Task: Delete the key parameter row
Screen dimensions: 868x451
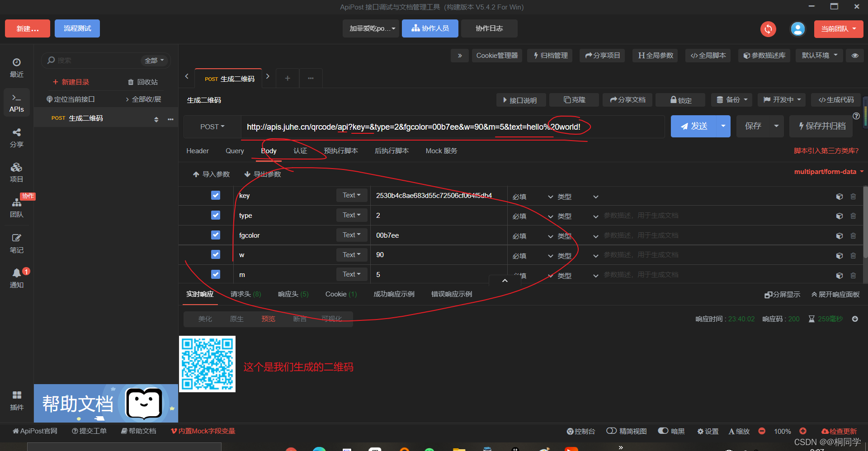Action: (x=853, y=197)
